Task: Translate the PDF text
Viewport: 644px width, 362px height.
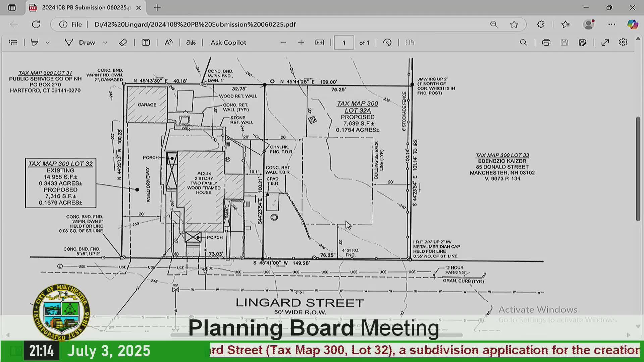Action: click(190, 42)
